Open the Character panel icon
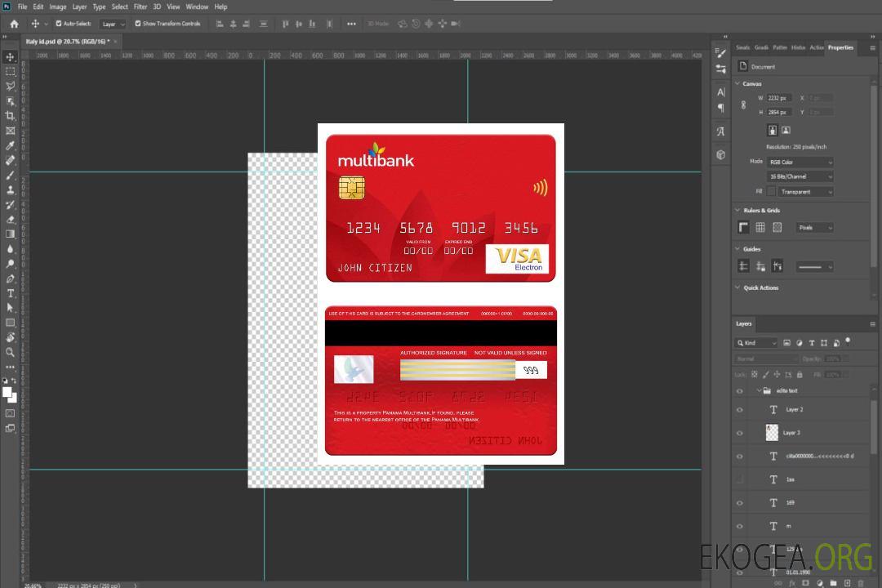The image size is (882, 588). [x=720, y=91]
